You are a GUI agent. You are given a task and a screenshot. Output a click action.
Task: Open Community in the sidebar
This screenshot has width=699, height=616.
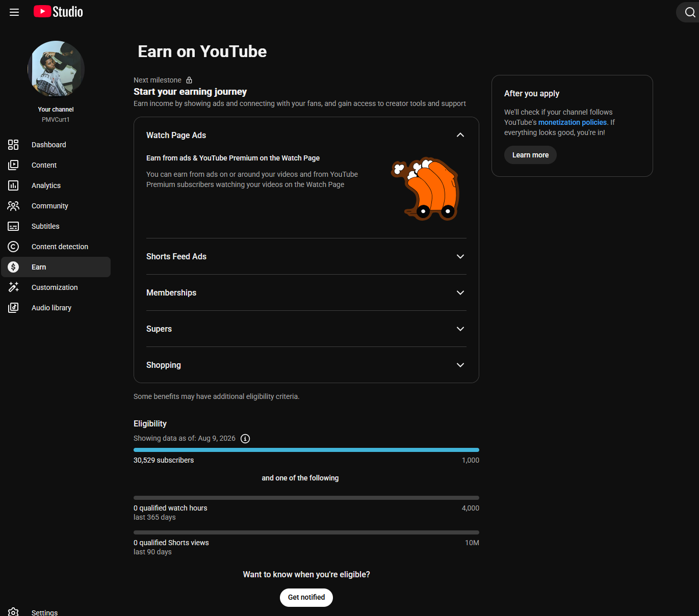[56, 206]
